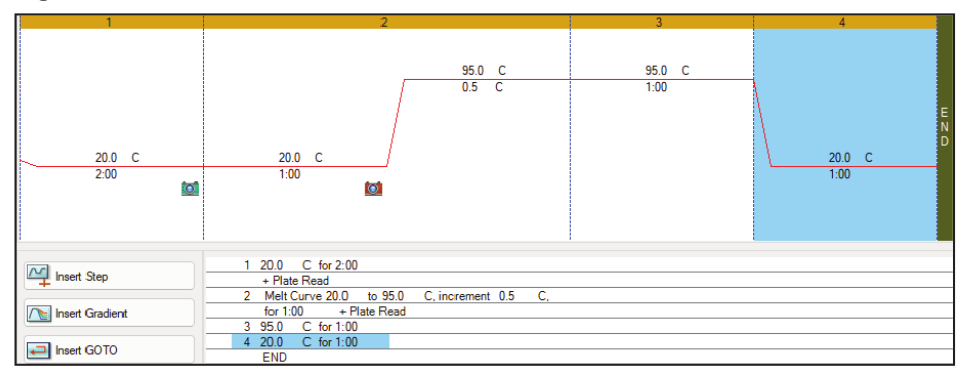
Task: Click the Insert Gradient button label
Action: (91, 314)
